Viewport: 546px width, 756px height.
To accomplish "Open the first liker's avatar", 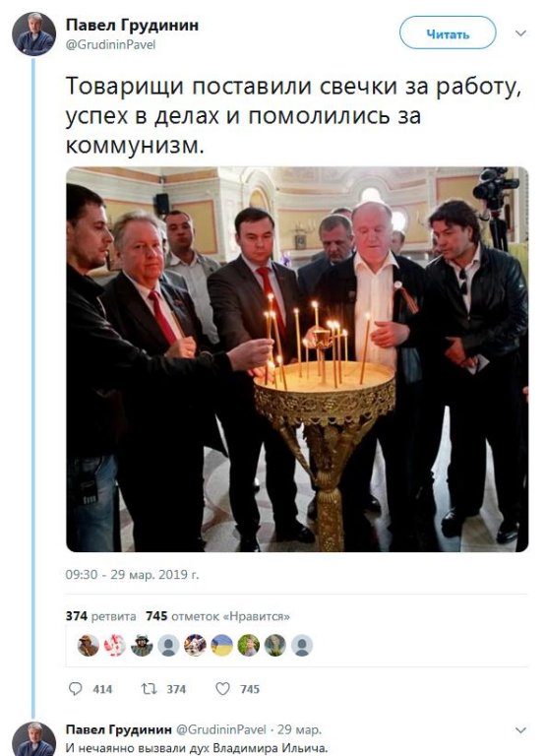I will pos(89,645).
